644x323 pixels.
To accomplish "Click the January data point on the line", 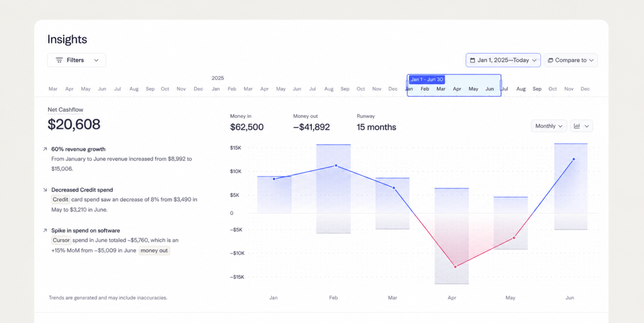I will pos(274,179).
